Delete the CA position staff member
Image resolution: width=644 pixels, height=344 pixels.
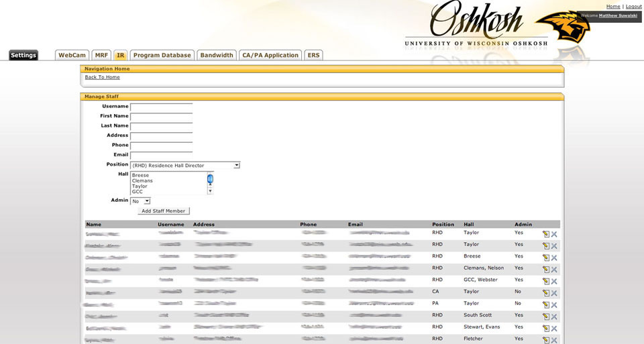click(554, 293)
